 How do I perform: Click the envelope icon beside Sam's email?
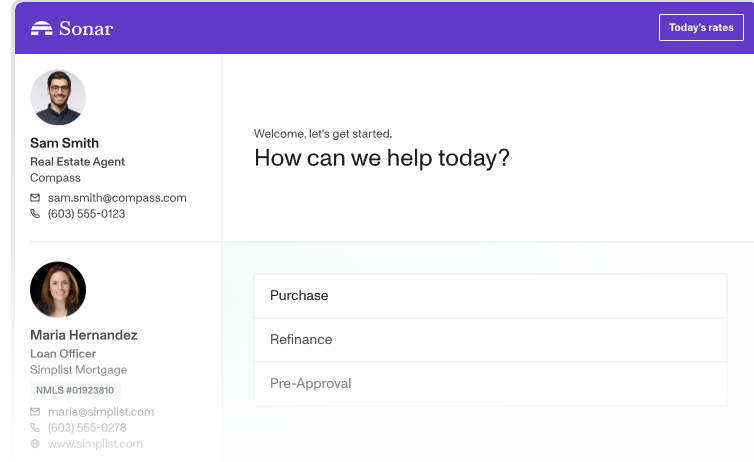(36, 198)
